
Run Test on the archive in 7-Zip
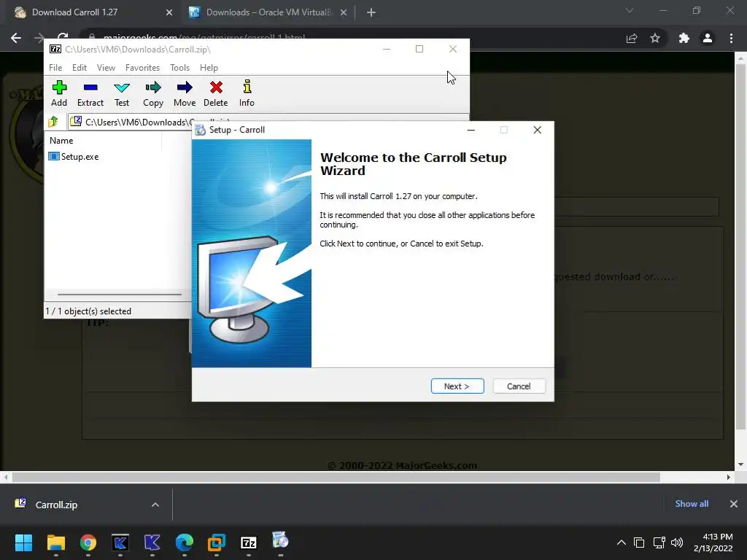coord(122,93)
